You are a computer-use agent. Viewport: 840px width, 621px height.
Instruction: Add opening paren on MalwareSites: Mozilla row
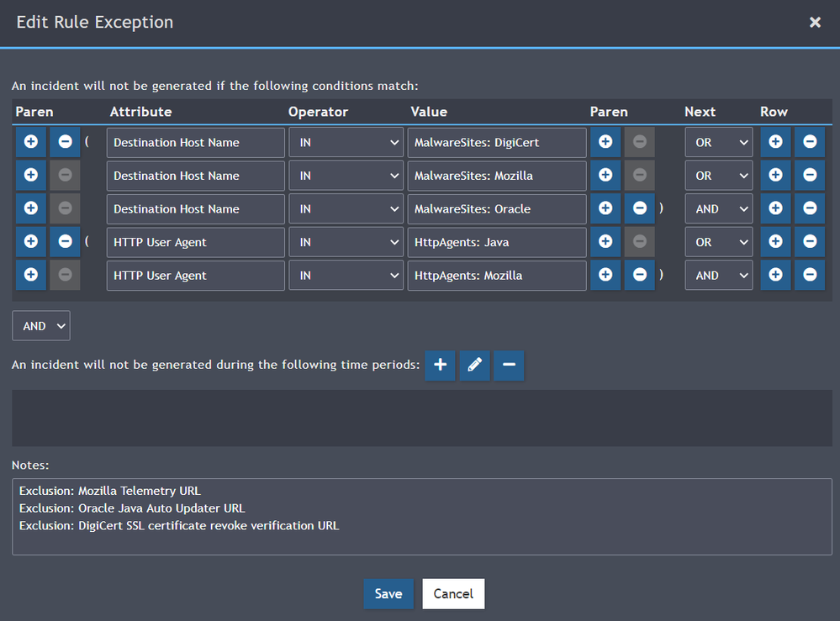31,176
